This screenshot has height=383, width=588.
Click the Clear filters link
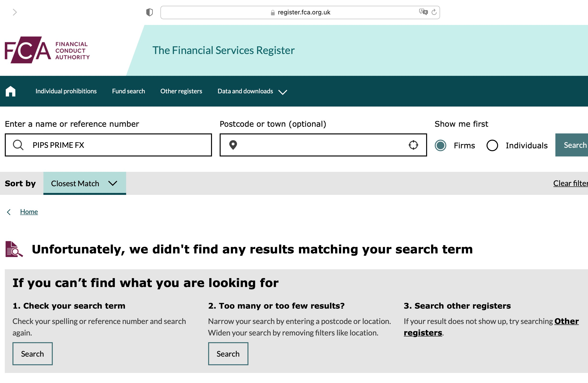click(570, 184)
